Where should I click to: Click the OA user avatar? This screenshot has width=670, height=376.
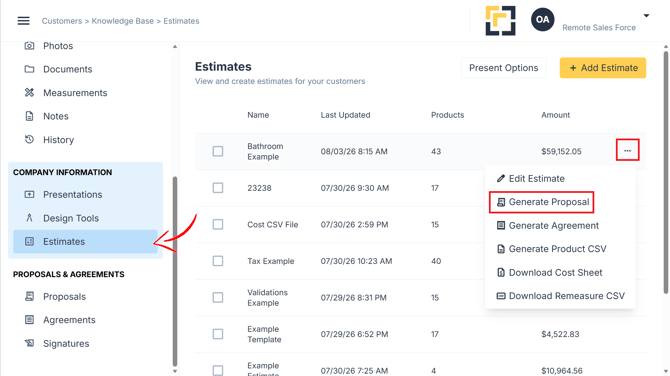point(543,20)
